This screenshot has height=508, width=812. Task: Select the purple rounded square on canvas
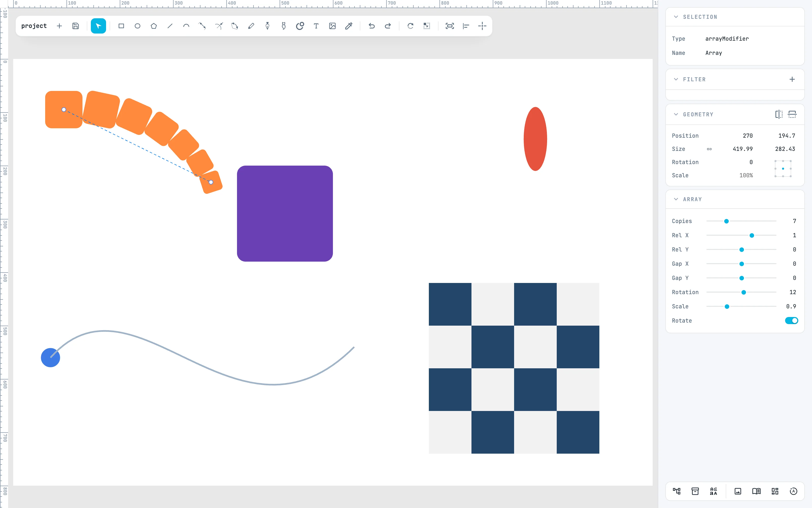click(285, 214)
